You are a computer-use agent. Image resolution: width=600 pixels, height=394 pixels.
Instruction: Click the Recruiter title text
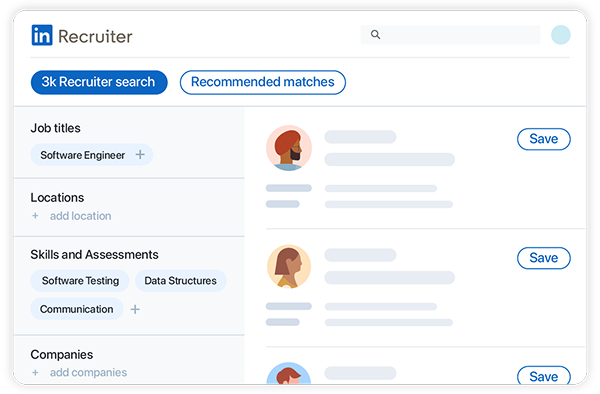click(95, 36)
